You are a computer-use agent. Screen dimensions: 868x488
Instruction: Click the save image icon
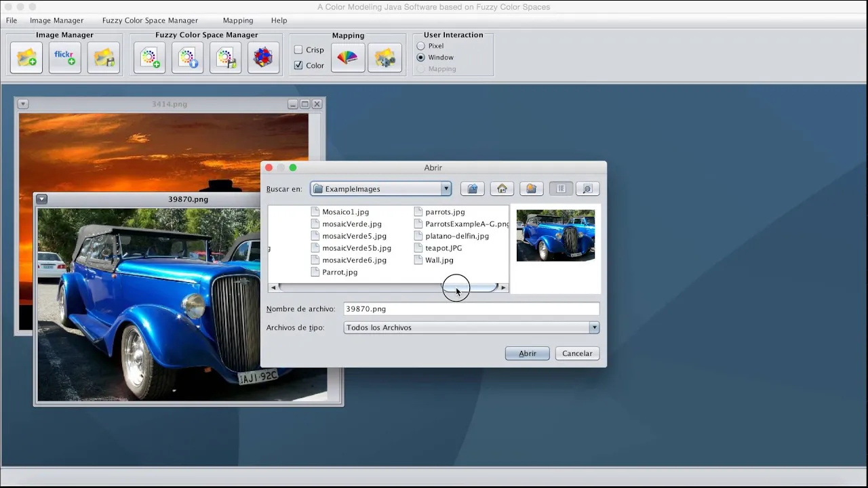point(104,58)
